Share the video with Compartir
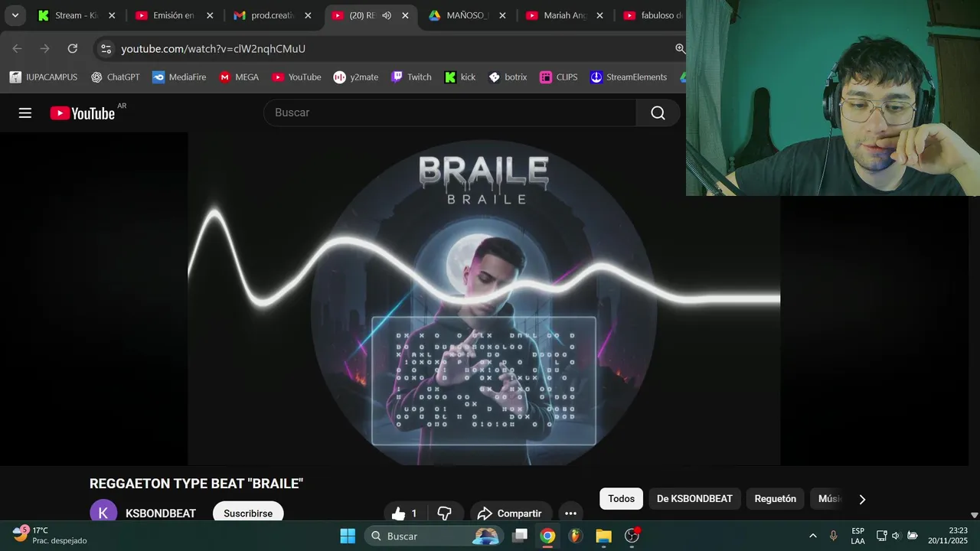Viewport: 980px width, 551px height. (x=510, y=513)
